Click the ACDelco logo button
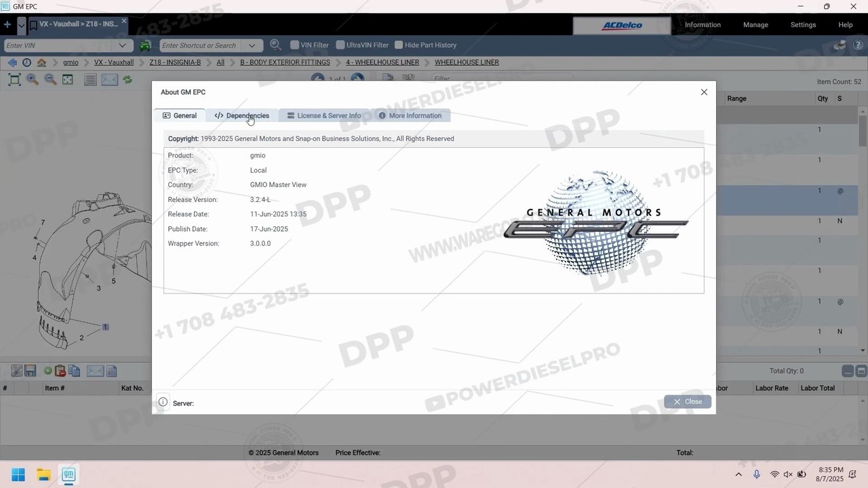The height and width of the screenshot is (488, 868). point(622,26)
